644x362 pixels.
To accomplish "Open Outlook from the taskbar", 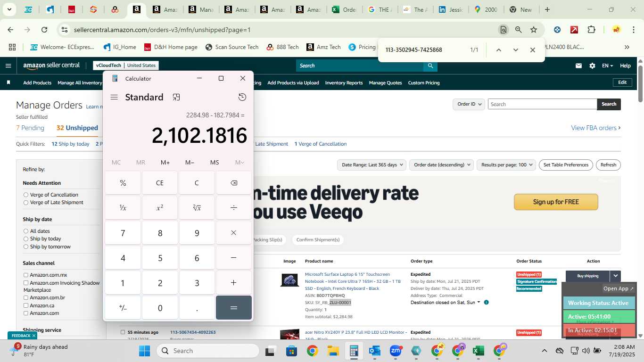I will click(375, 351).
